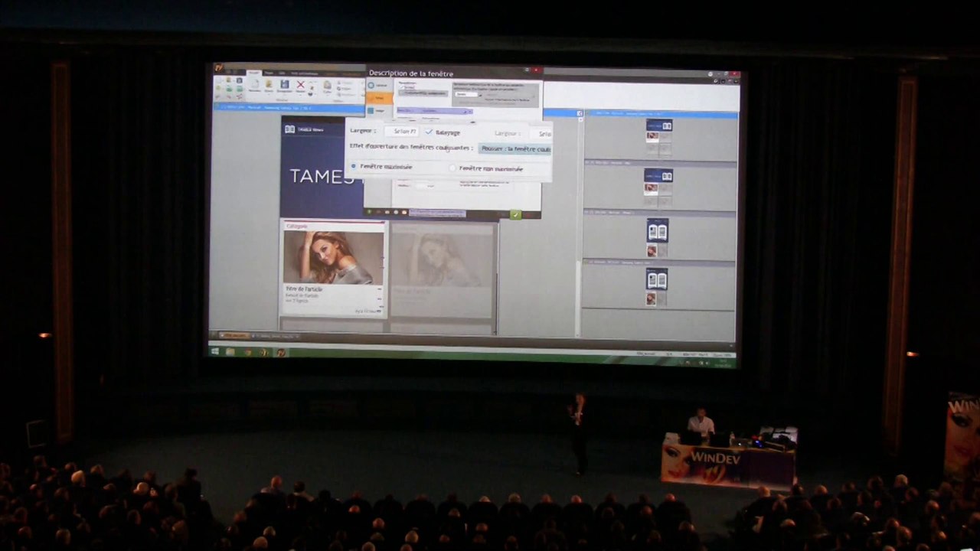Close the Description de la fenêtre dialog
The height and width of the screenshot is (551, 980).
click(535, 70)
